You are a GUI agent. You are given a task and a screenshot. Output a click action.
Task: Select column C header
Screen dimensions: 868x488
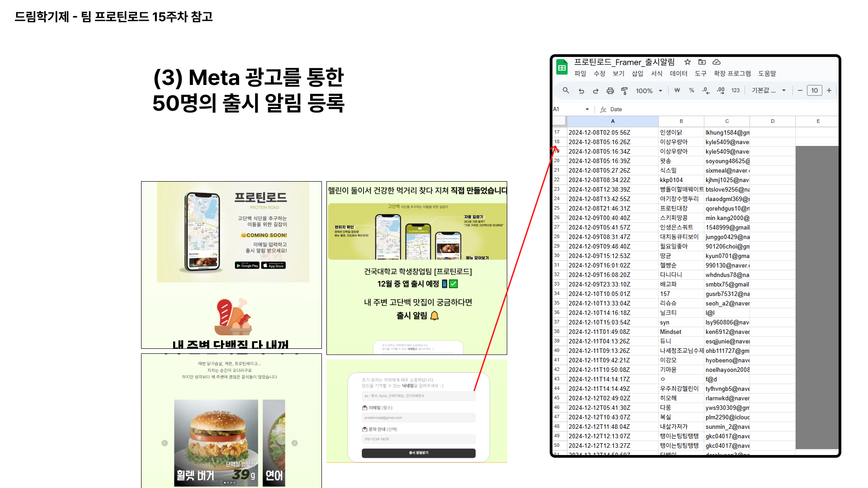pyautogui.click(x=727, y=121)
